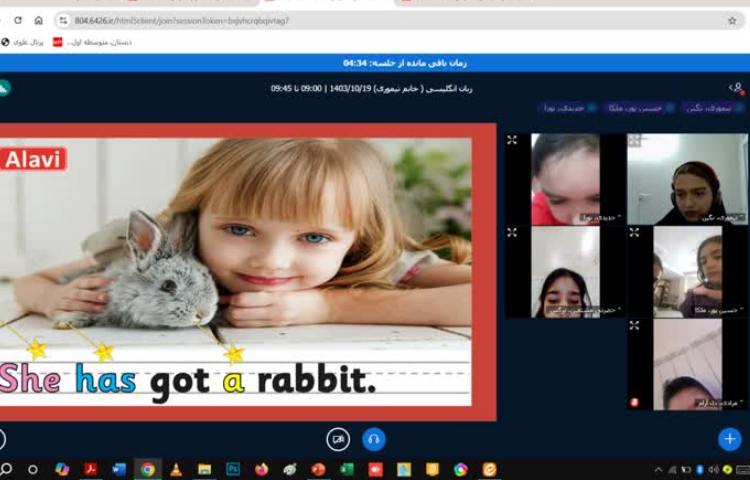Open Microsoft Word from the taskbar
This screenshot has width=750, height=480.
(119, 469)
